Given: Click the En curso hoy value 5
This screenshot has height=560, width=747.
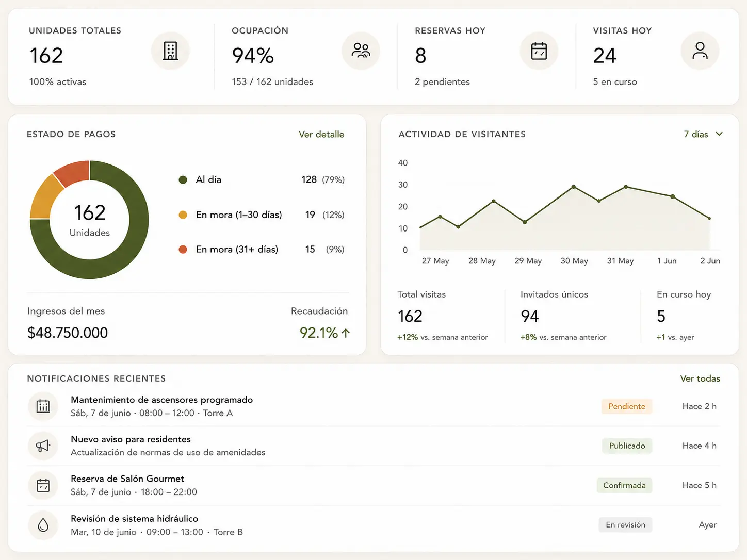Looking at the screenshot, I should pyautogui.click(x=661, y=316).
